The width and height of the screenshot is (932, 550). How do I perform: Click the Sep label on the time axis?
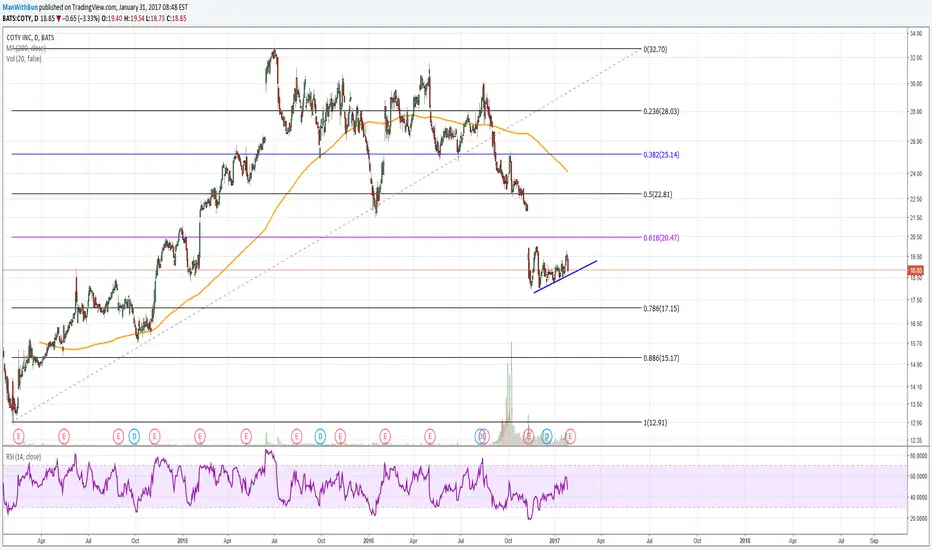pyautogui.click(x=874, y=541)
